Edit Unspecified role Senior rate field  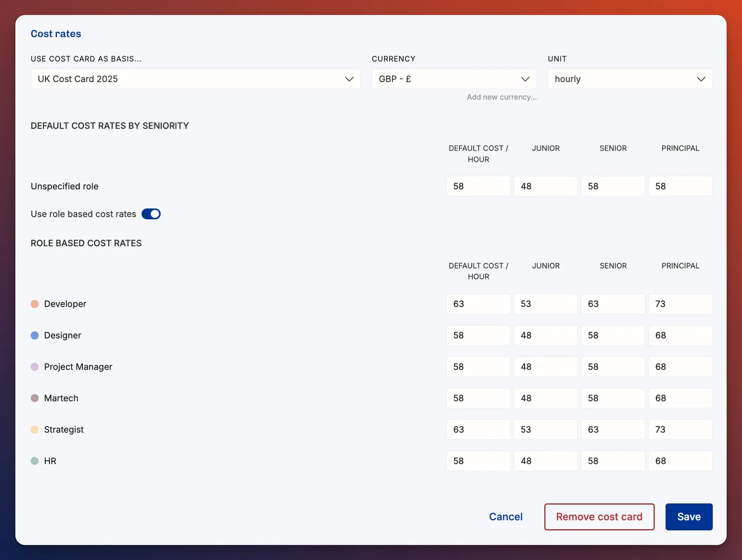(x=613, y=186)
